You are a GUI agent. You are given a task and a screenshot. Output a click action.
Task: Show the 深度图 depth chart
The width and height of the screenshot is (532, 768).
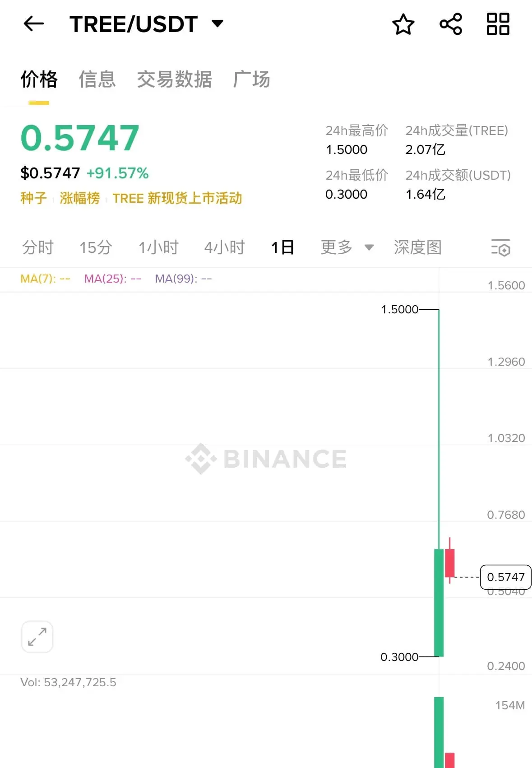(418, 247)
